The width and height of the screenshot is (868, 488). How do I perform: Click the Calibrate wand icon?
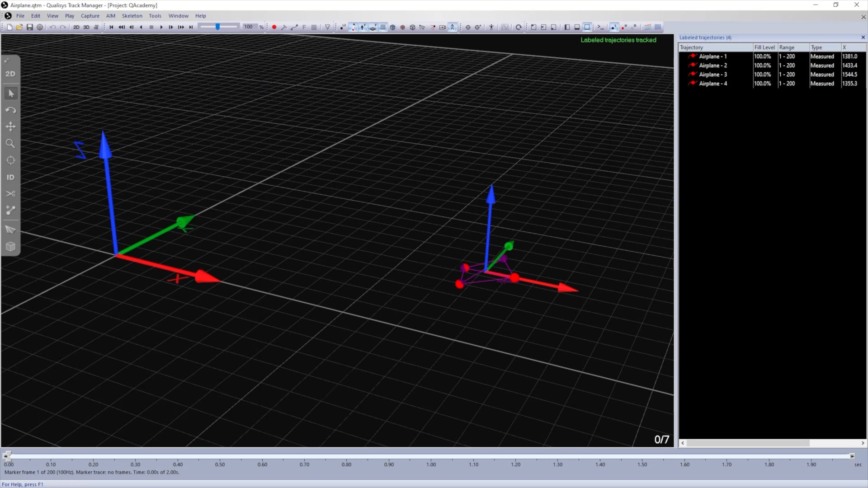tap(284, 27)
